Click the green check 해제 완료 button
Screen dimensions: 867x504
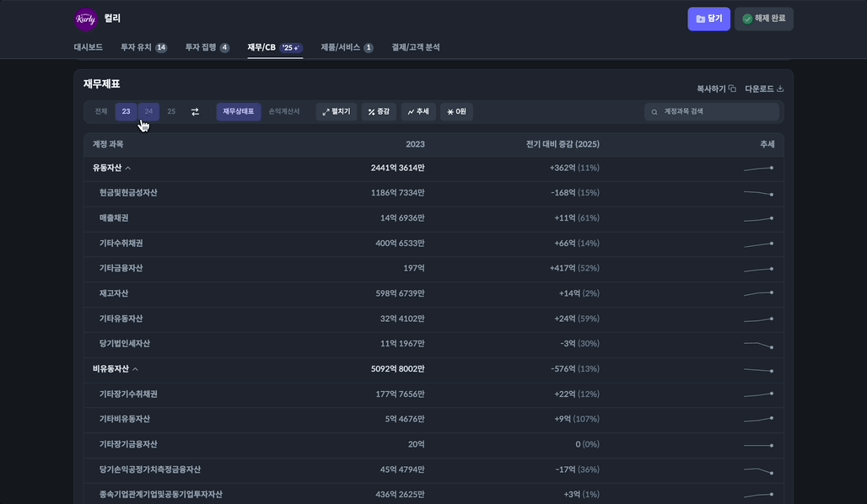point(763,19)
